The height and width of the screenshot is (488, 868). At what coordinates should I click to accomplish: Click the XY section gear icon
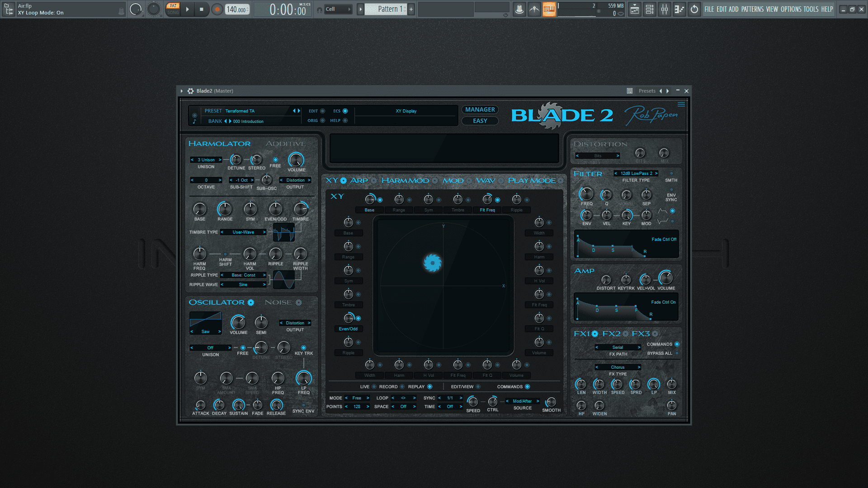[343, 181]
